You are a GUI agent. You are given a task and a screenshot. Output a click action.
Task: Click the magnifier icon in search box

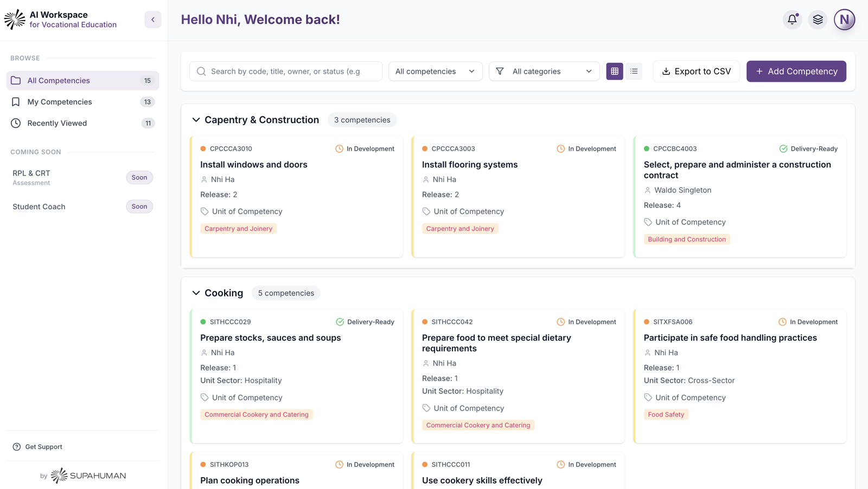pyautogui.click(x=201, y=72)
